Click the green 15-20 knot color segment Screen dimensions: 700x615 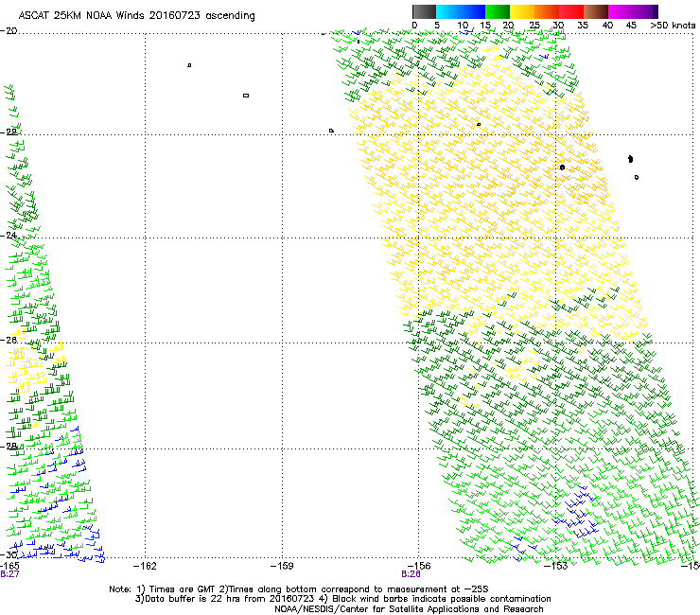[x=498, y=11]
